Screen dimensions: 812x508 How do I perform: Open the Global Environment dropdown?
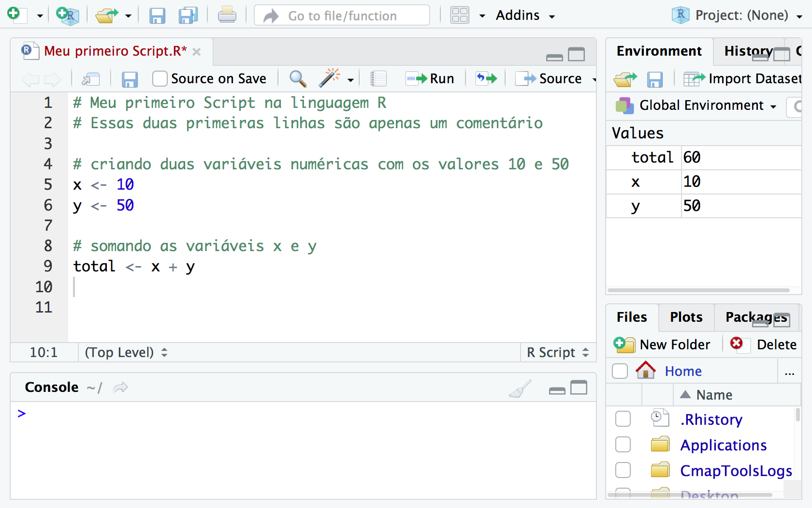(x=696, y=105)
